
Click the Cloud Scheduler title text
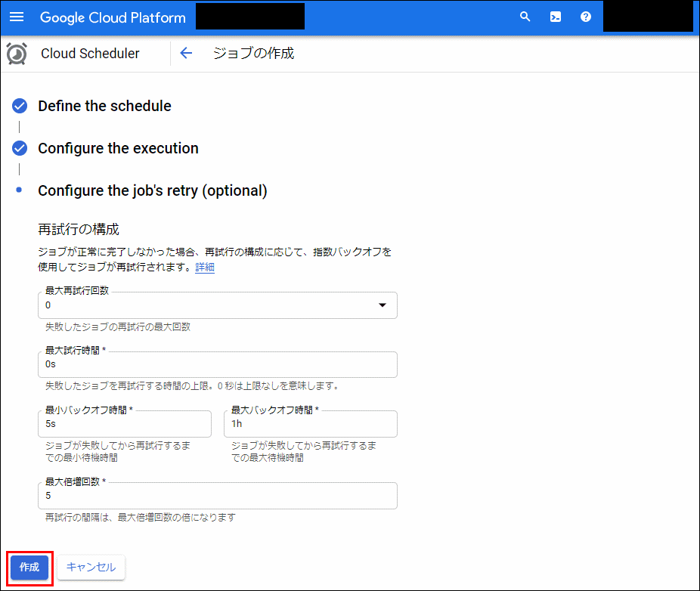(x=90, y=54)
